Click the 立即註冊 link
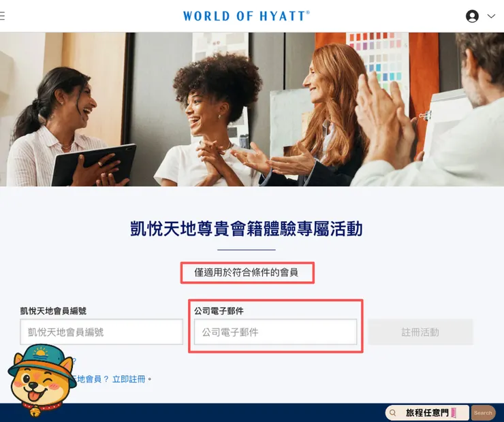504x422 pixels. 129,379
